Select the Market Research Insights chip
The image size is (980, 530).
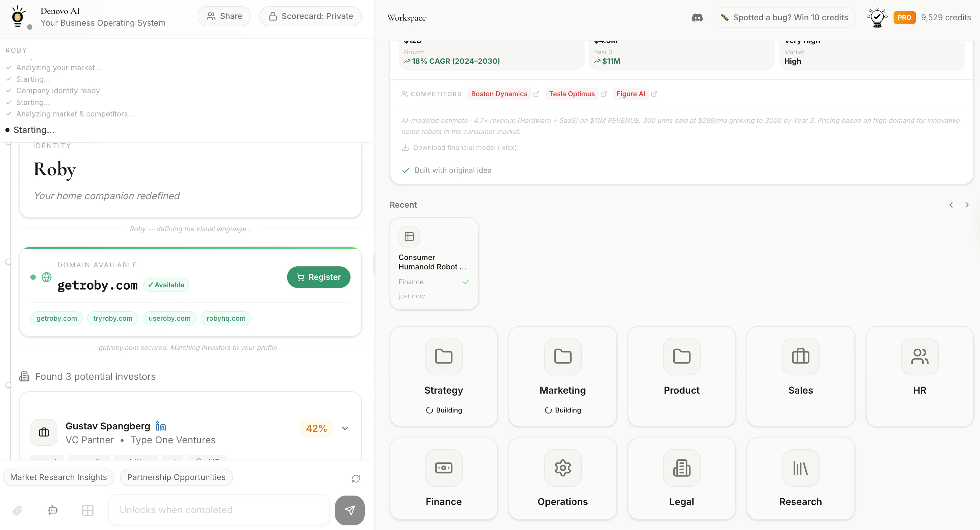click(58, 477)
